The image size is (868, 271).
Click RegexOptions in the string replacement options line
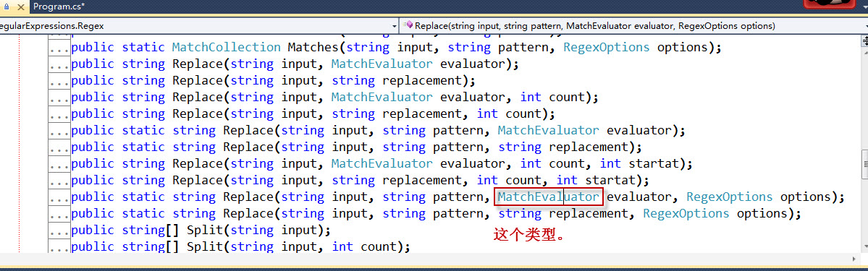click(x=686, y=213)
